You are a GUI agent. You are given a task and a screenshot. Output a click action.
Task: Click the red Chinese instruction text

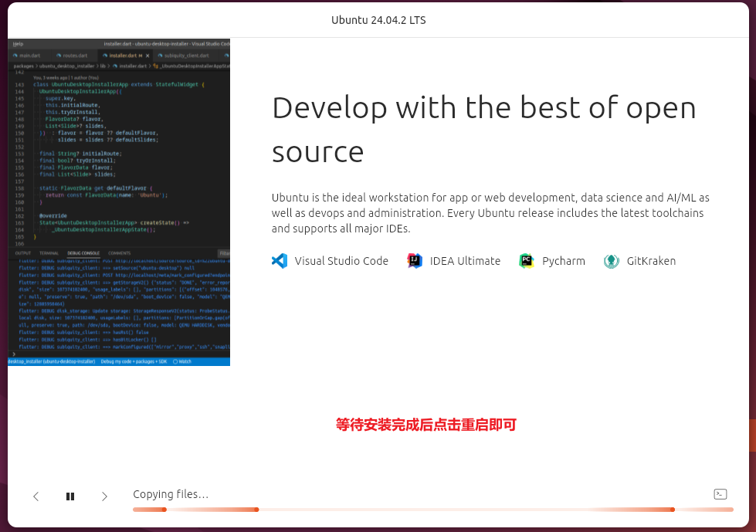[425, 425]
